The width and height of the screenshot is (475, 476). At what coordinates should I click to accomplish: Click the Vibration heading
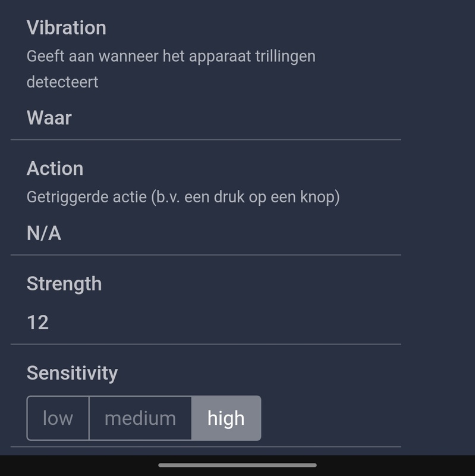pyautogui.click(x=66, y=28)
